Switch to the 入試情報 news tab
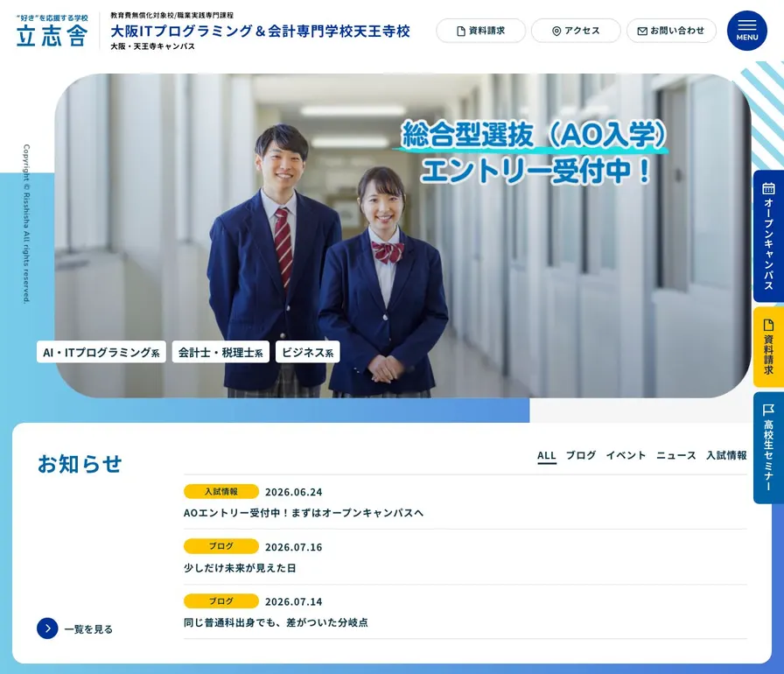784x674 pixels. pyautogui.click(x=726, y=455)
